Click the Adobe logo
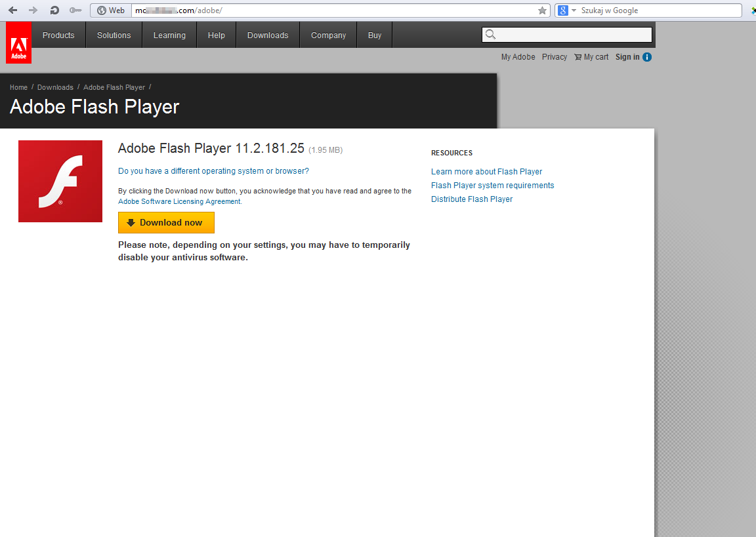756x537 pixels. (x=19, y=43)
